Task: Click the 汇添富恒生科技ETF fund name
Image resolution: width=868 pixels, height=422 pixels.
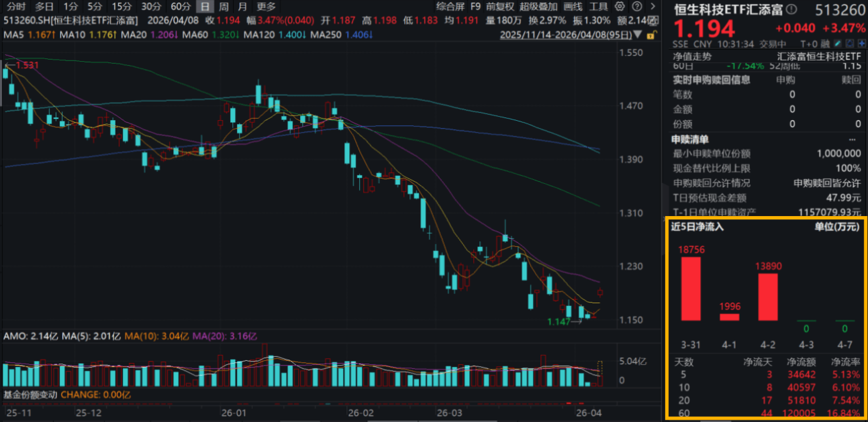Action: click(819, 56)
